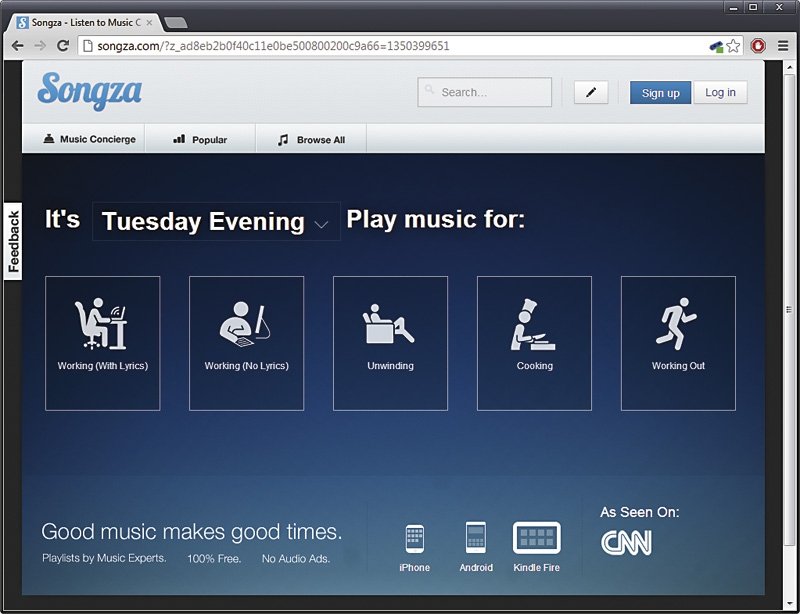This screenshot has height=614, width=800.
Task: Bookmark this page with the star icon
Action: click(x=733, y=46)
